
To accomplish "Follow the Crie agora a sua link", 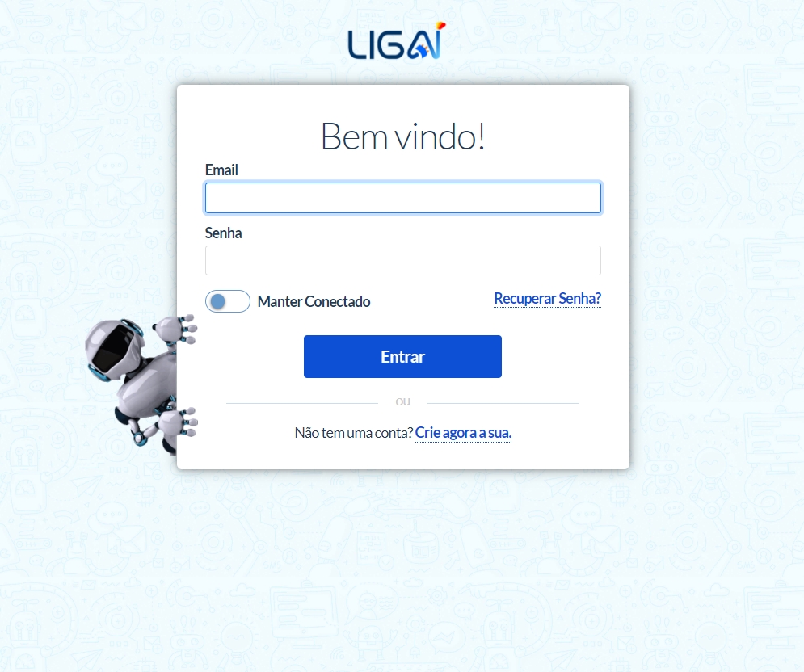I will click(x=463, y=433).
